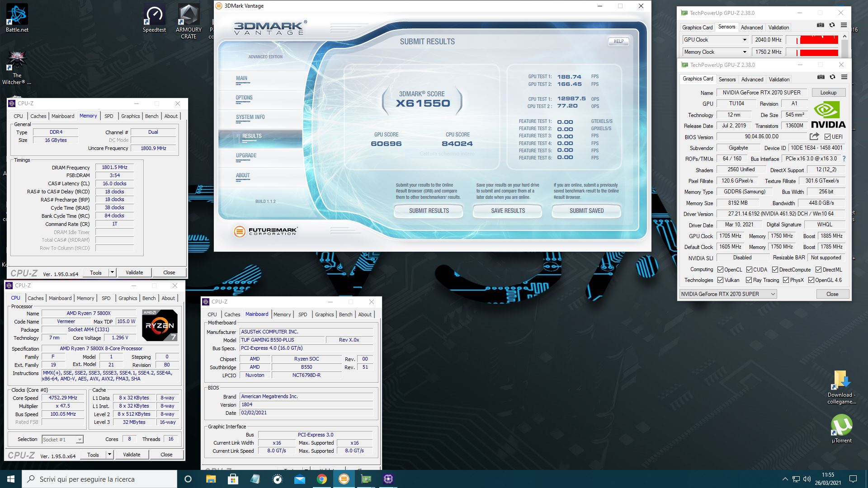Screen dimensions: 868x488
Task: Click the BIOS share/export icon in GPU-Z
Action: [814, 136]
